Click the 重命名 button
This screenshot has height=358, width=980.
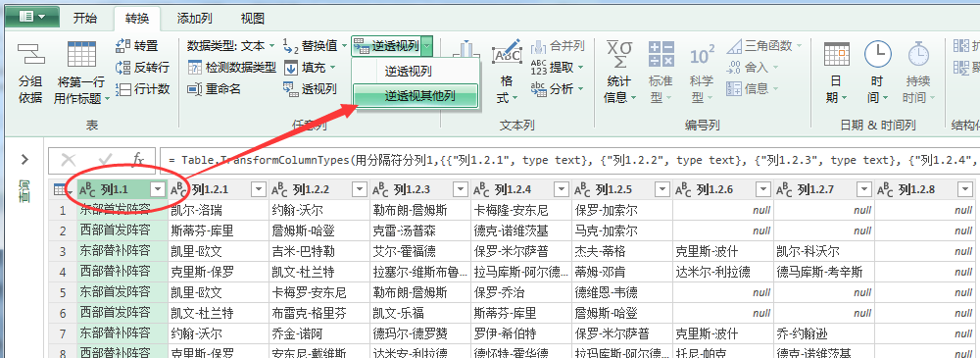pyautogui.click(x=215, y=89)
